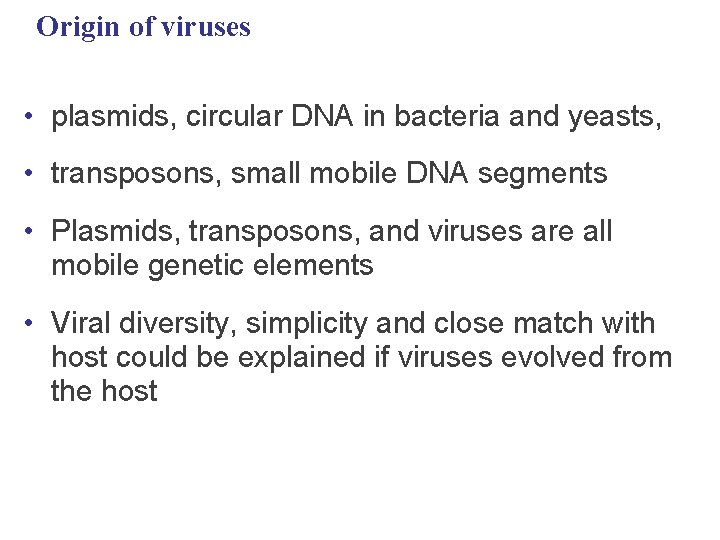
Task: Click the 'mobile genetic elements' text line
Action: (x=212, y=266)
